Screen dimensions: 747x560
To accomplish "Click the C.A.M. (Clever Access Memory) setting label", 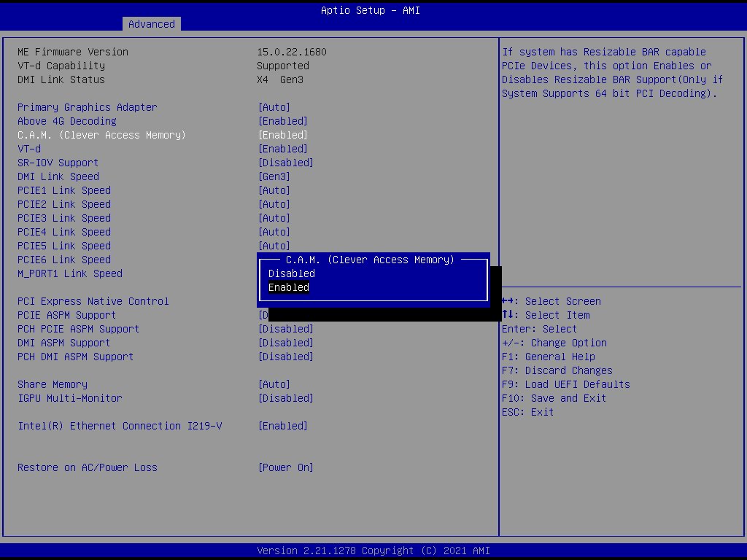I will point(101,135).
